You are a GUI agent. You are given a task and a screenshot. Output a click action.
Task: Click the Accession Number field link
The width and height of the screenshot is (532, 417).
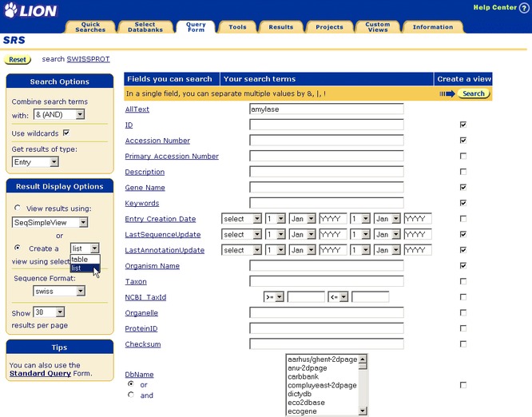tap(157, 141)
